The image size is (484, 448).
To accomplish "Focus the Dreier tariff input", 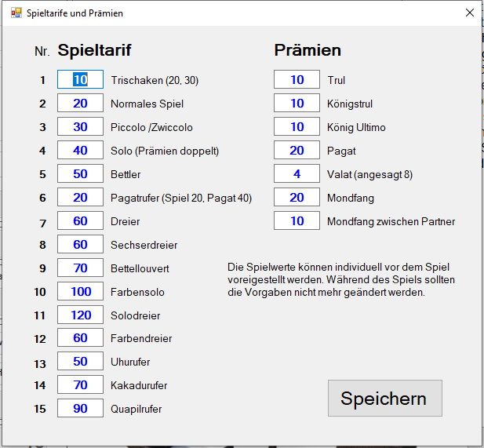I will click(x=80, y=221).
